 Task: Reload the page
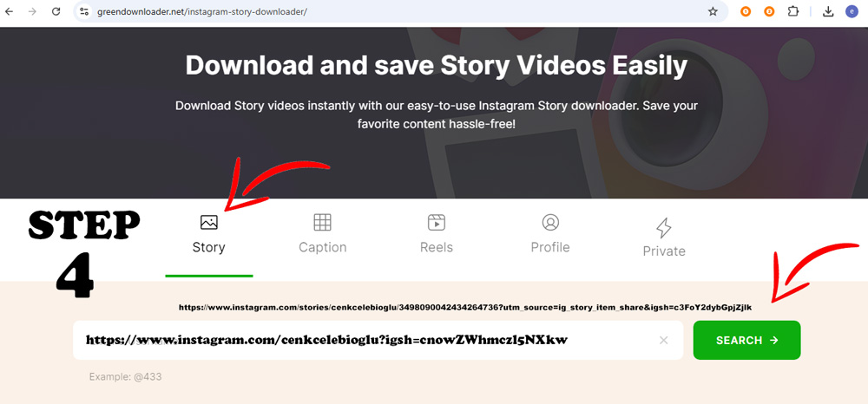(56, 11)
